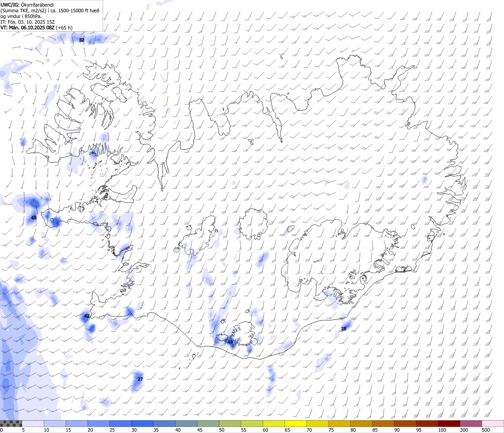Select the legend swatch between 65 and 70
This screenshot has height=433, width=504.
click(x=296, y=424)
